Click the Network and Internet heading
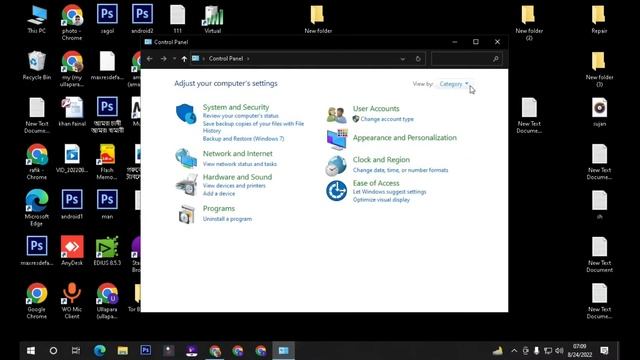 (x=238, y=153)
